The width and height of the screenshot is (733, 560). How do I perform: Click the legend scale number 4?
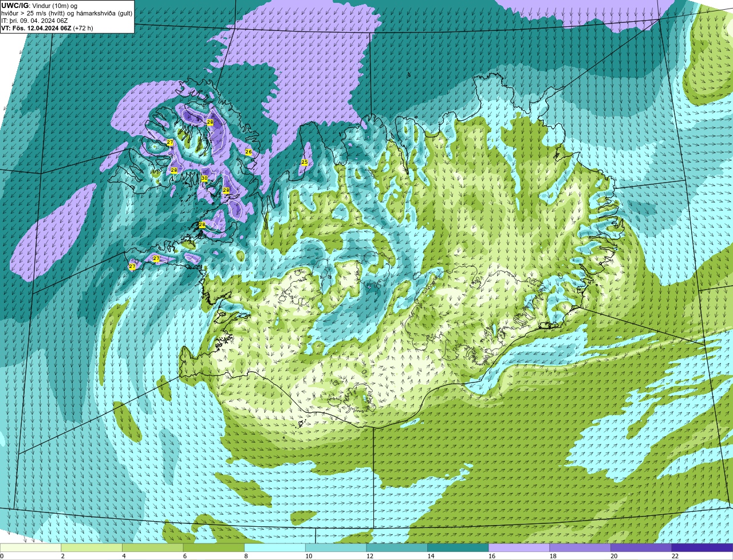[x=124, y=556]
